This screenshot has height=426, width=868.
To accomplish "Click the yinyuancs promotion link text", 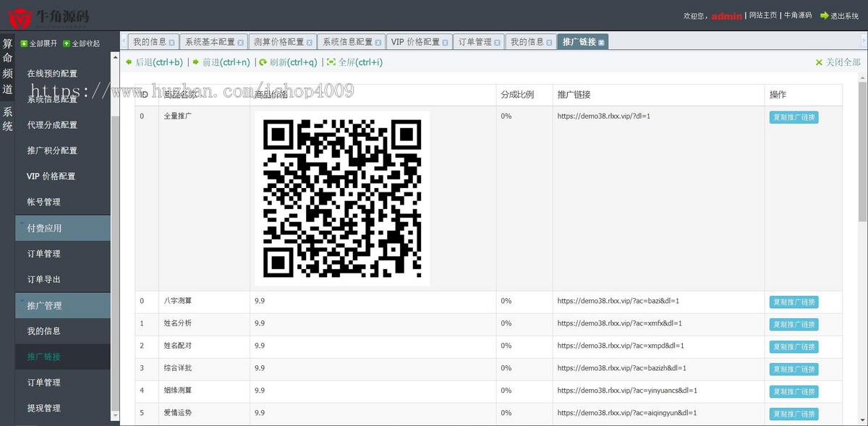I will pos(627,391).
